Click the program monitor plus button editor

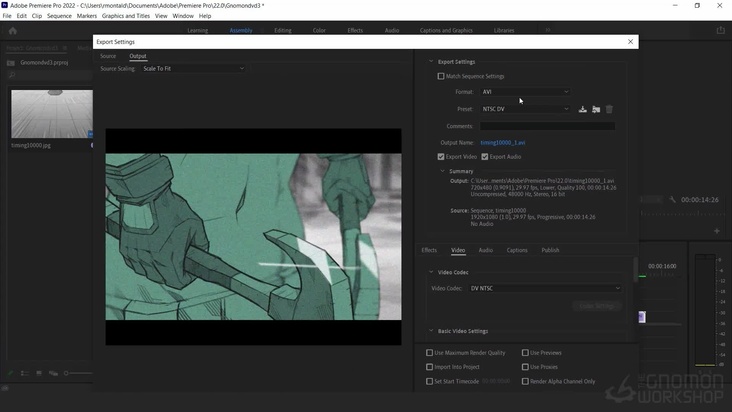point(717,231)
